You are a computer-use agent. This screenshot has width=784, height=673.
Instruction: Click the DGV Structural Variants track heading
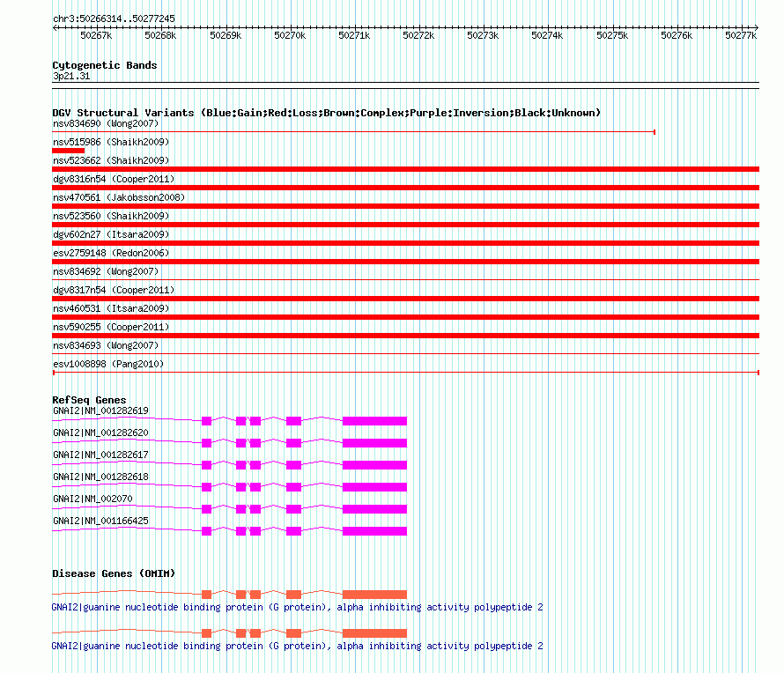326,113
